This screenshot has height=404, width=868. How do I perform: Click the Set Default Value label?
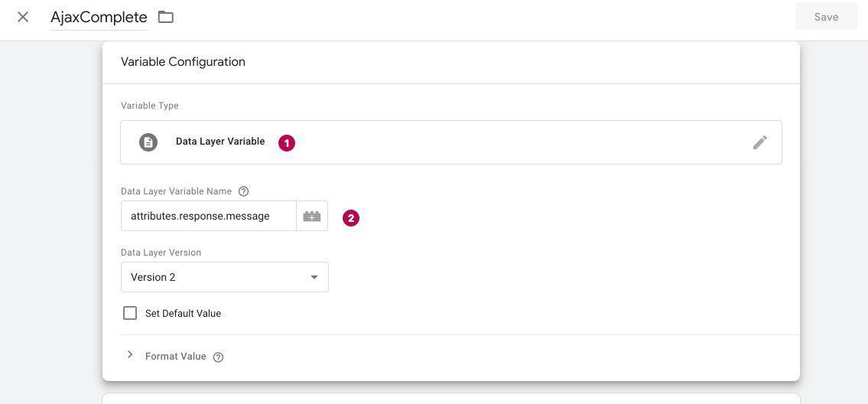pyautogui.click(x=183, y=313)
